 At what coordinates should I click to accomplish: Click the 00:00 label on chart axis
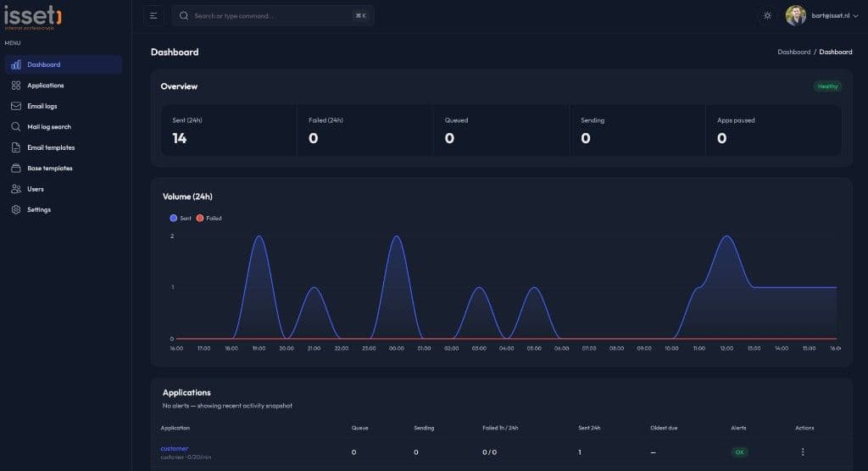(397, 349)
